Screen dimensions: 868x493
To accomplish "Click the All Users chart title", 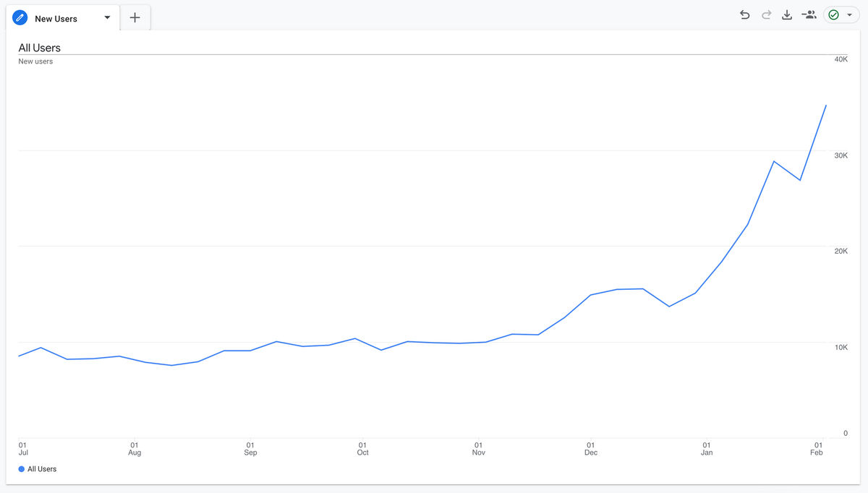I will click(40, 48).
